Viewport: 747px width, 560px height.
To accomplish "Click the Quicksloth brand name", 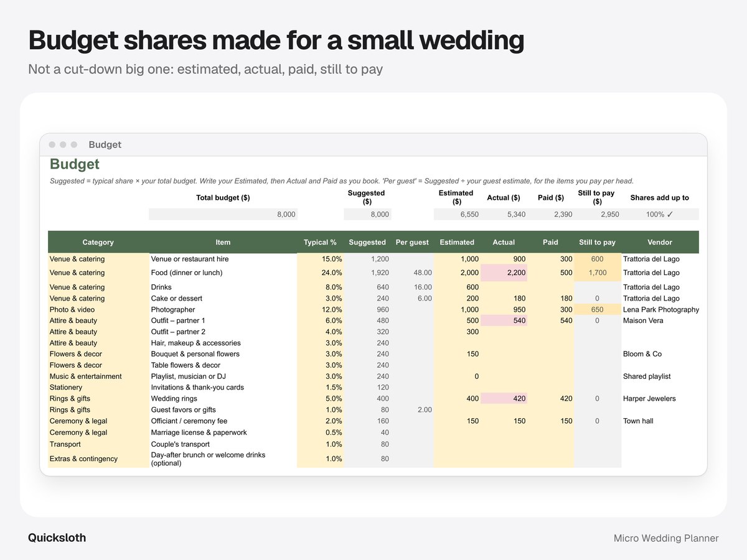I will point(57,538).
